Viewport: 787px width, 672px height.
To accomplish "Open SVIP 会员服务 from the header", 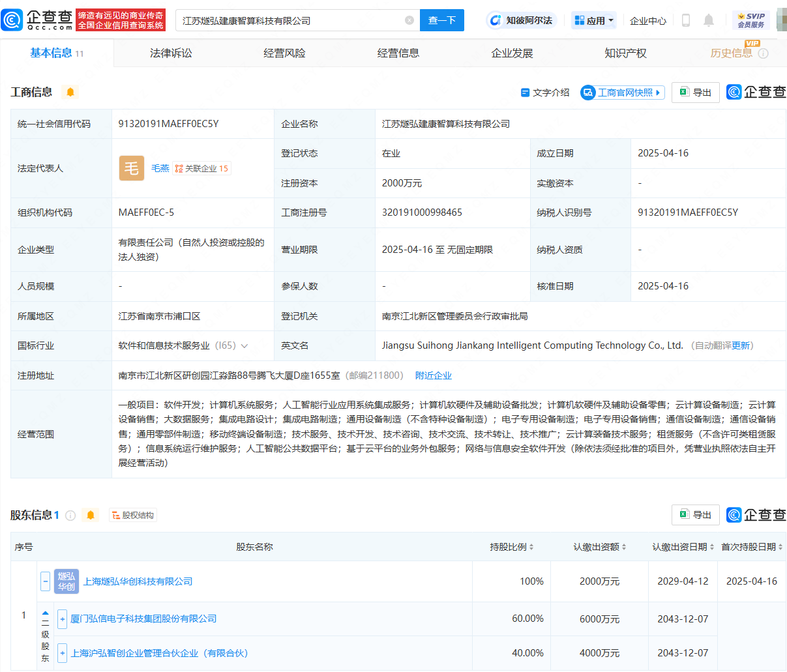I will 750,20.
